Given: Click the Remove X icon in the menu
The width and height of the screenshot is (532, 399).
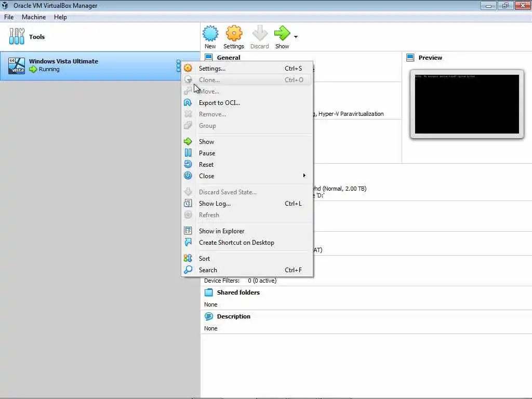Looking at the screenshot, I should (x=188, y=114).
